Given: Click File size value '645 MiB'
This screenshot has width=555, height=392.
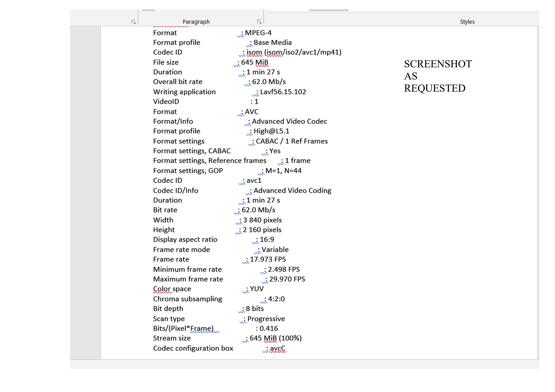Looking at the screenshot, I should tap(255, 62).
